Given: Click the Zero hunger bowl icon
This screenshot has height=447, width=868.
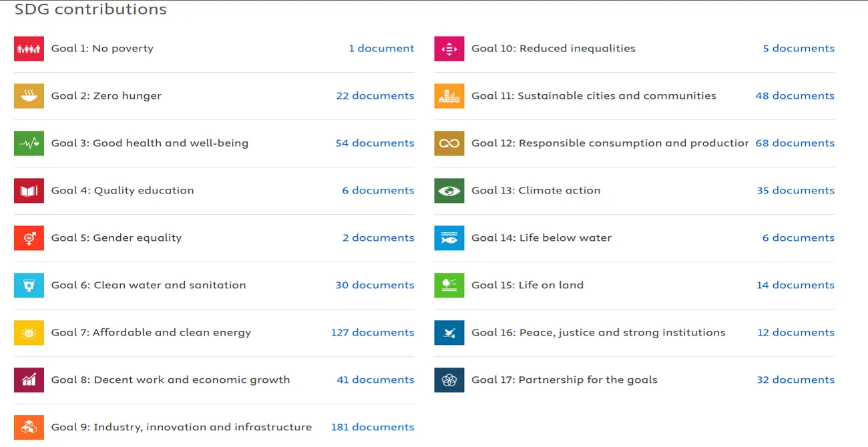Looking at the screenshot, I should pos(29,96).
